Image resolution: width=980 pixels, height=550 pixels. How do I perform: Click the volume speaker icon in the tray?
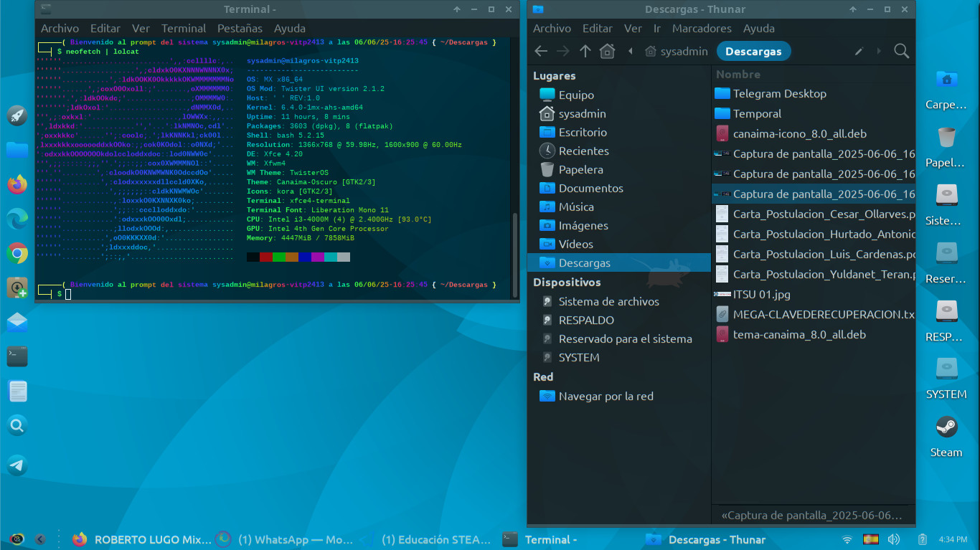point(894,539)
